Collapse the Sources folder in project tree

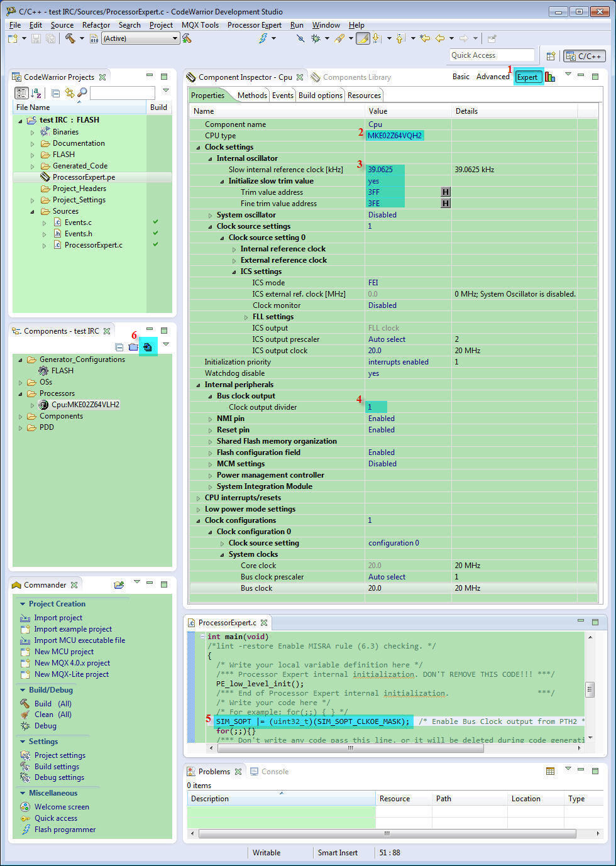click(x=33, y=211)
